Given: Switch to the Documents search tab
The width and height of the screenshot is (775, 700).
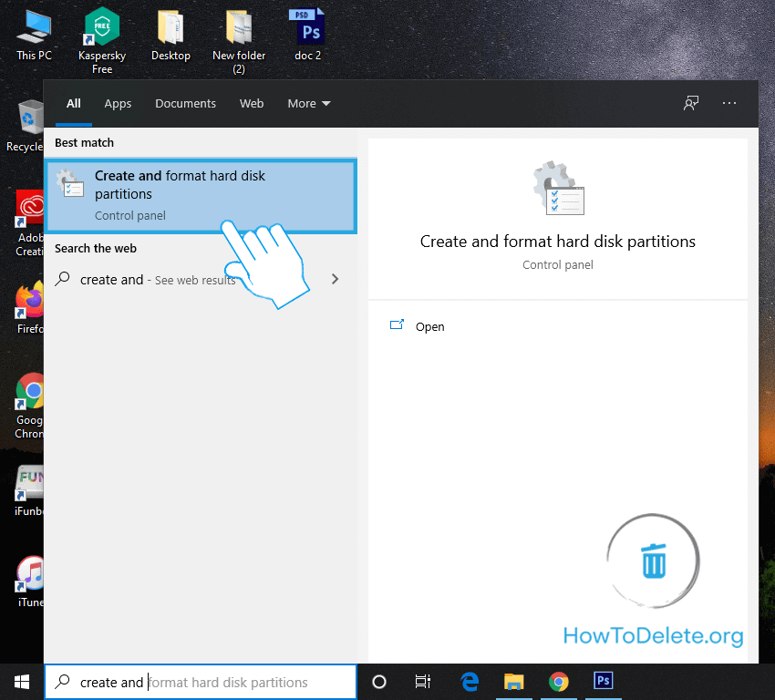Looking at the screenshot, I should click(x=185, y=103).
